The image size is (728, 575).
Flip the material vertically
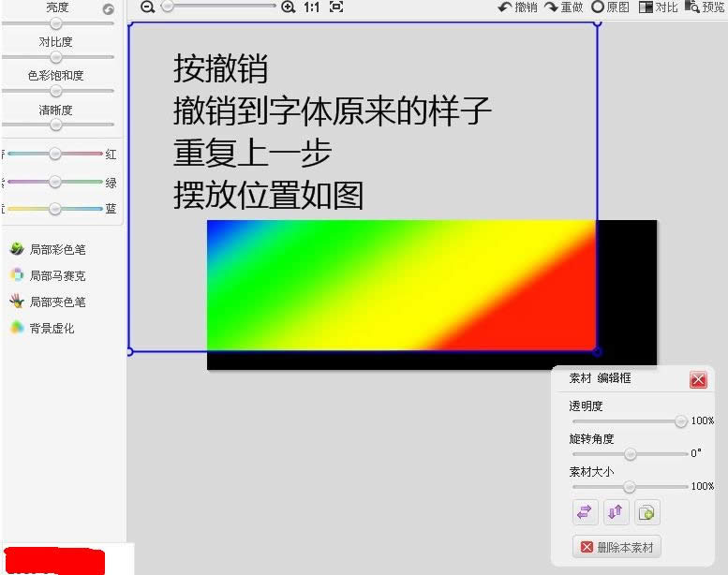tap(616, 512)
